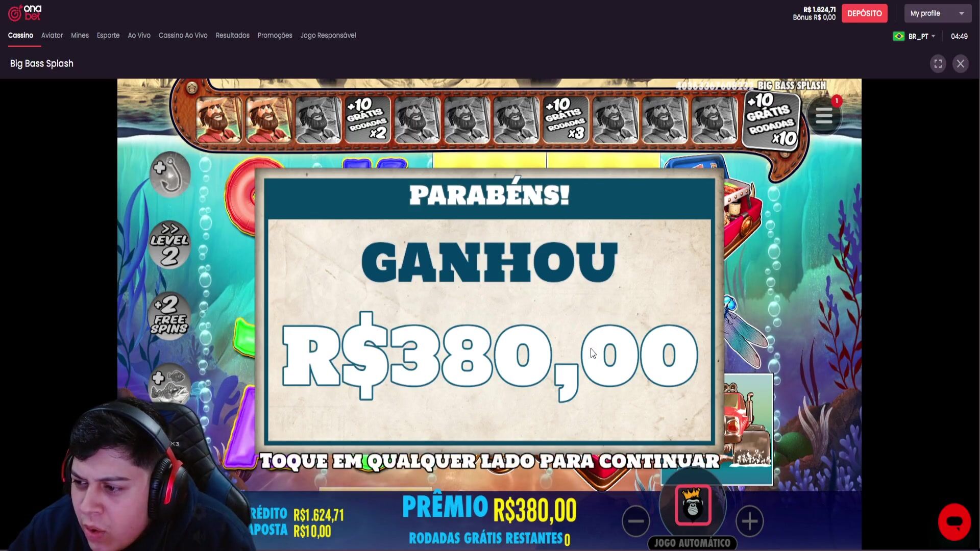Click the extra hook modifier icon
This screenshot has width=980, height=551.
169,174
